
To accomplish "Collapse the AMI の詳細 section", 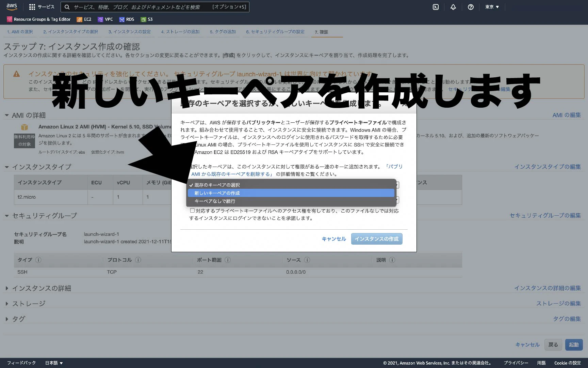I will 6,116.
